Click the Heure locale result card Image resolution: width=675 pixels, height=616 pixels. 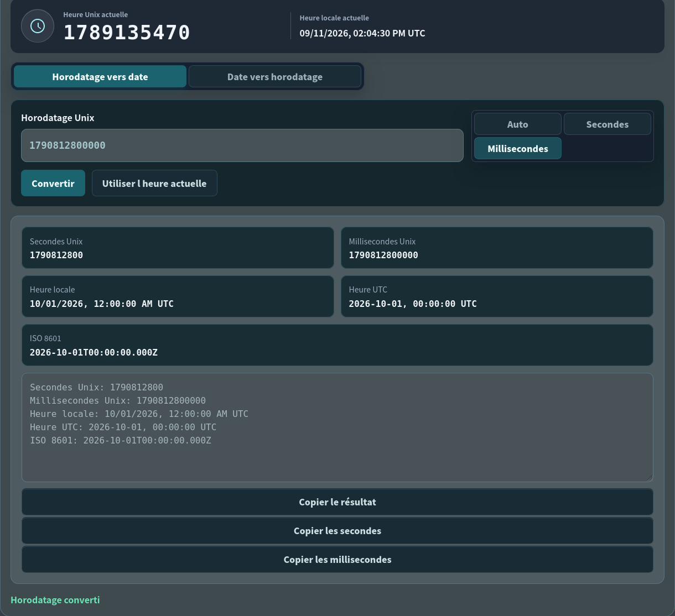pyautogui.click(x=178, y=296)
